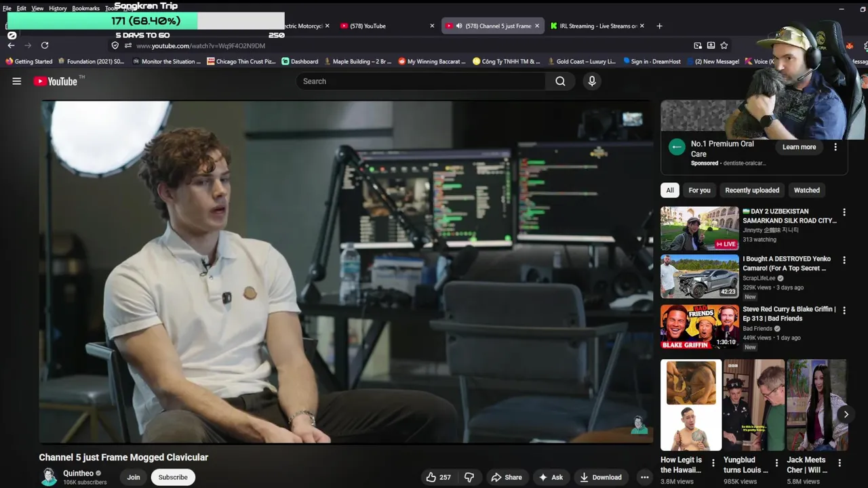This screenshot has height=488, width=868.
Task: Open Yungblud turns Louis short thumbnail
Action: (x=753, y=405)
